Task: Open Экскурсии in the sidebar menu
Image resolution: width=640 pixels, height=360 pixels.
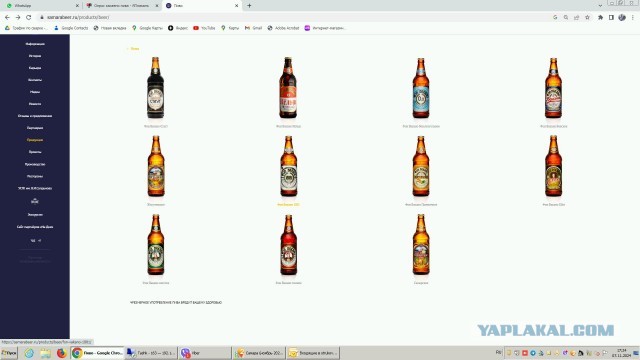Action: point(35,214)
